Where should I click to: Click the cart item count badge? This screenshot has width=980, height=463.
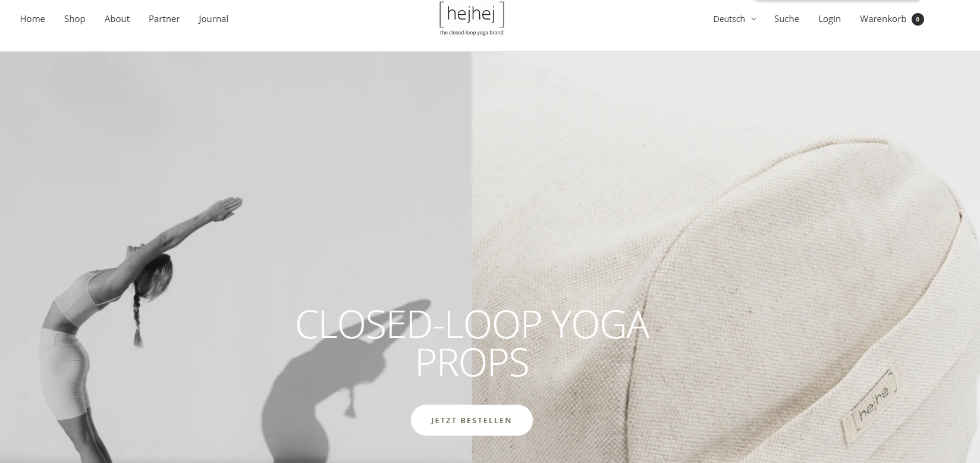pyautogui.click(x=918, y=20)
